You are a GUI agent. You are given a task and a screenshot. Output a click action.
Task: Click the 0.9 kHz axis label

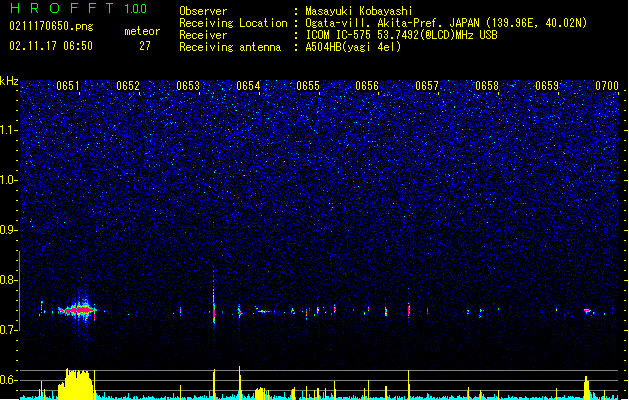coord(9,230)
